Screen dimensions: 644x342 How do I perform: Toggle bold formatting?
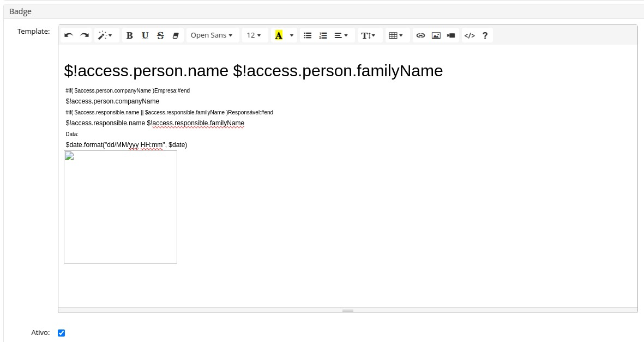tap(129, 35)
